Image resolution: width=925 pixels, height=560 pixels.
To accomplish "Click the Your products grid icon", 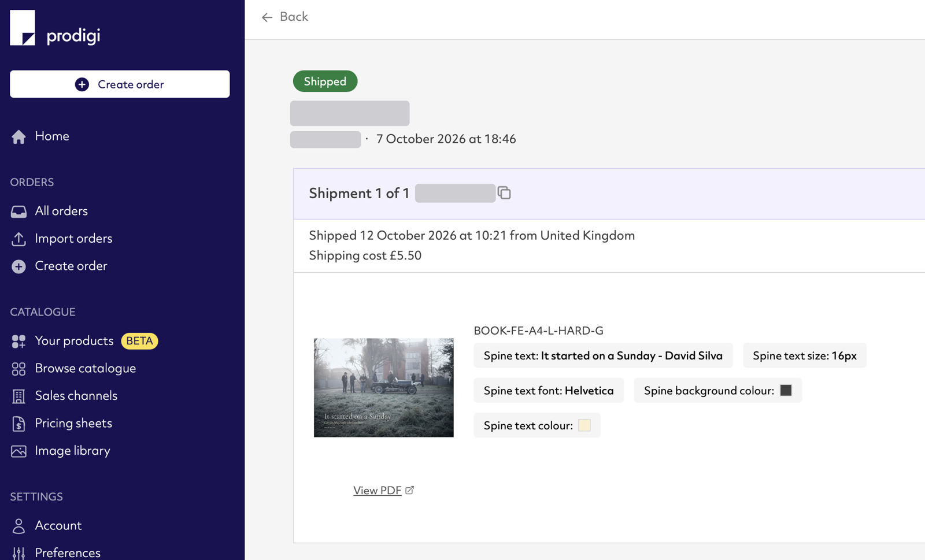I will coord(18,342).
